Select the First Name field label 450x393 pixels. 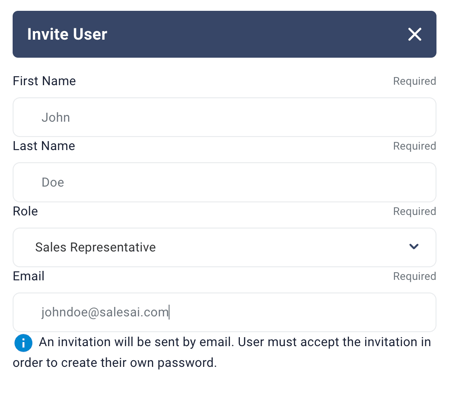point(44,81)
